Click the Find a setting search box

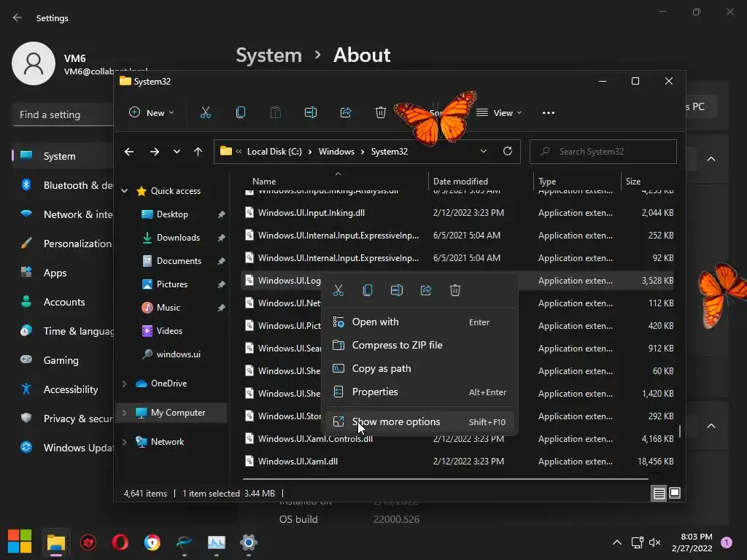point(63,114)
